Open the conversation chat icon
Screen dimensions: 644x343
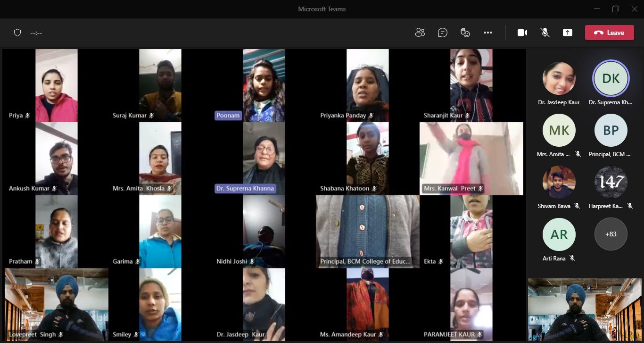click(442, 33)
